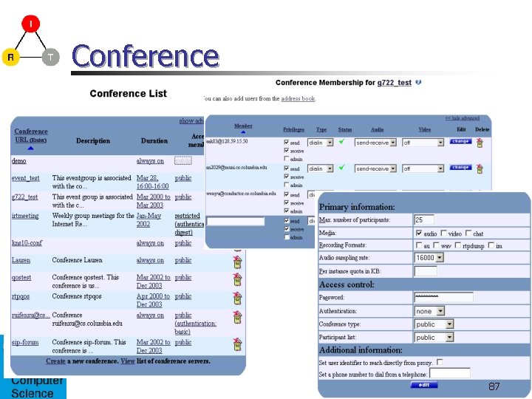Sort members by the Privileges column header

click(x=293, y=129)
